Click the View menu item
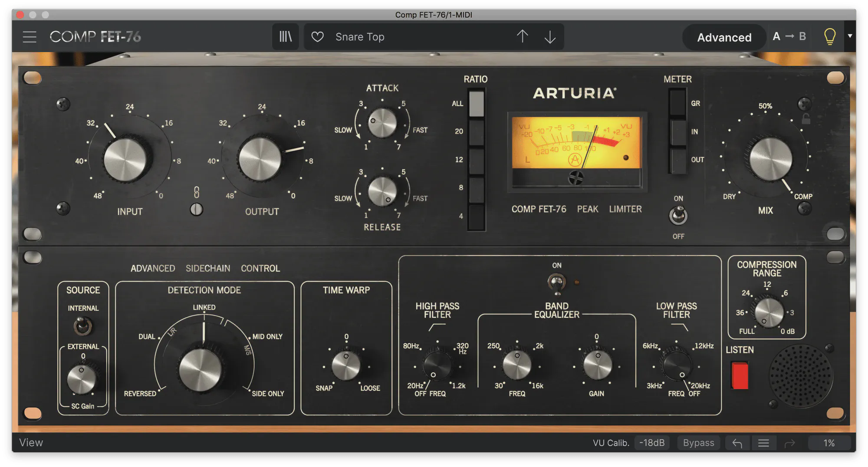 click(31, 443)
